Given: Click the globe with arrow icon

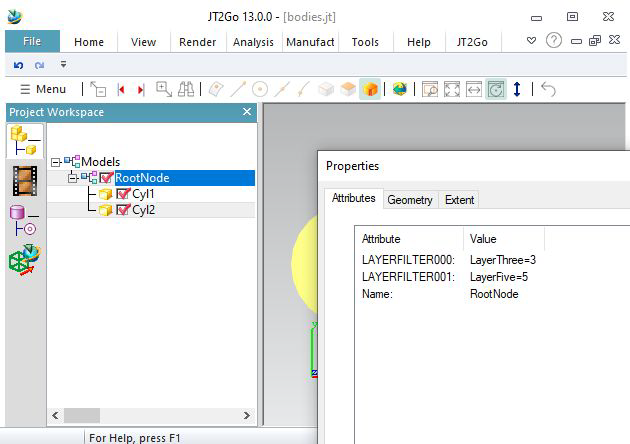Looking at the screenshot, I should pyautogui.click(x=400, y=89).
